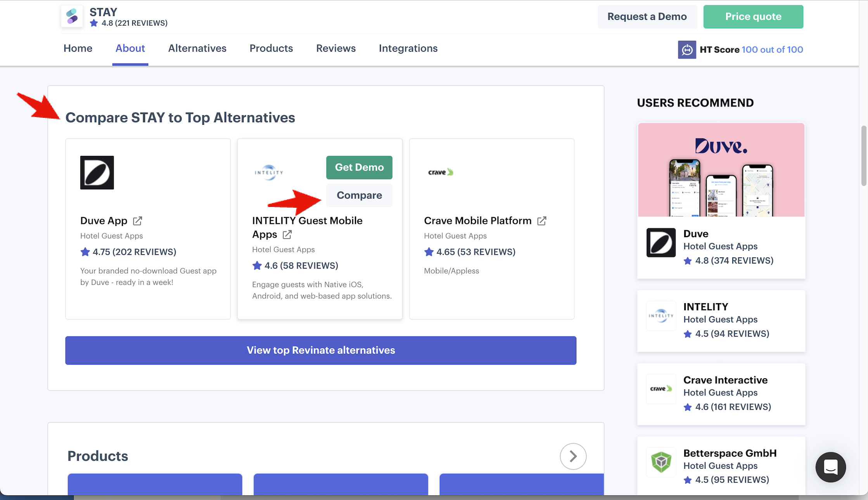Open the Reviews tab
The width and height of the screenshot is (868, 500).
tap(335, 48)
